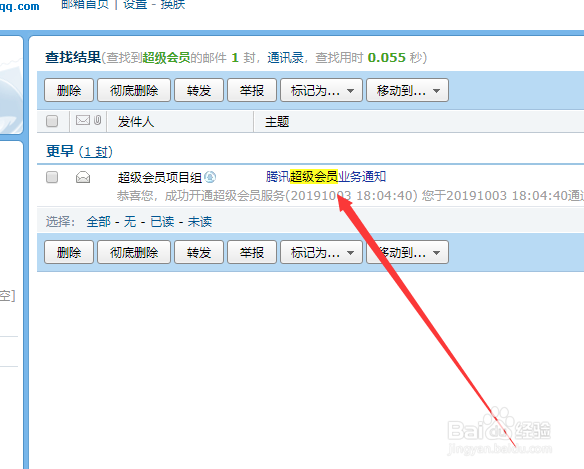Screen dimensions: 584x469
Task: Open the 设置 link at top
Action: [135, 4]
